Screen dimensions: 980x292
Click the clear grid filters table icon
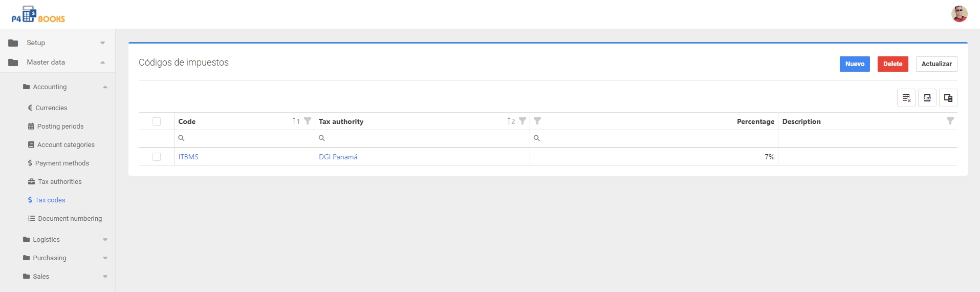click(x=906, y=98)
